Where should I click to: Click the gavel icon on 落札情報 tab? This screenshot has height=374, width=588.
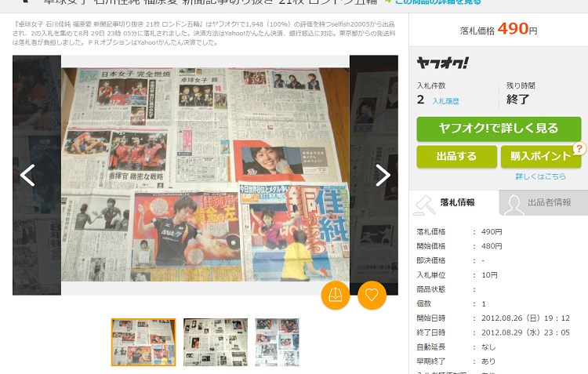coord(426,203)
